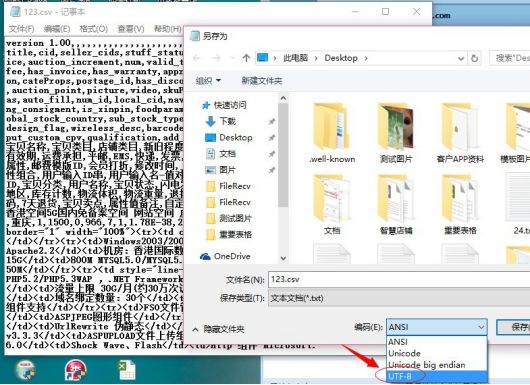
Task: Open the 格式(O) menu in Notepad
Action: (x=94, y=29)
